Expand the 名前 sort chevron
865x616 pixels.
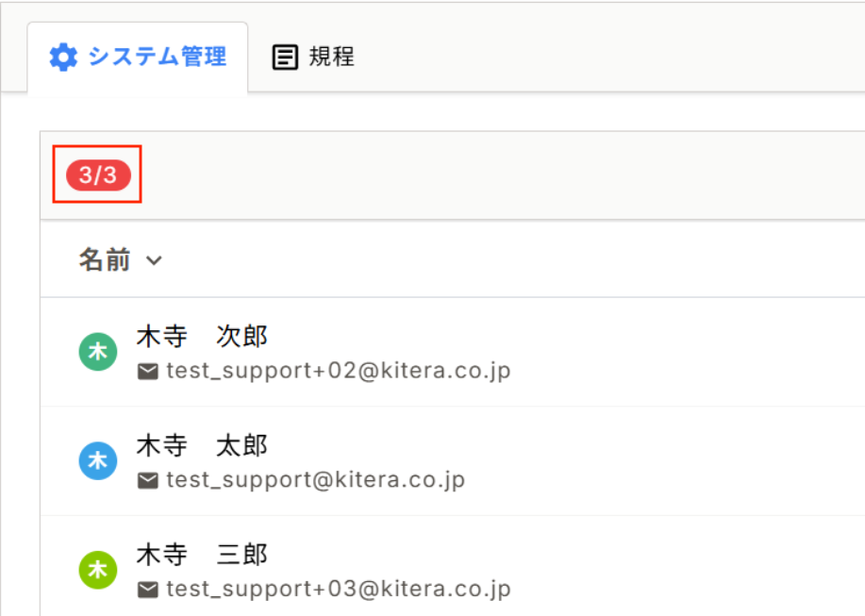pyautogui.click(x=155, y=260)
